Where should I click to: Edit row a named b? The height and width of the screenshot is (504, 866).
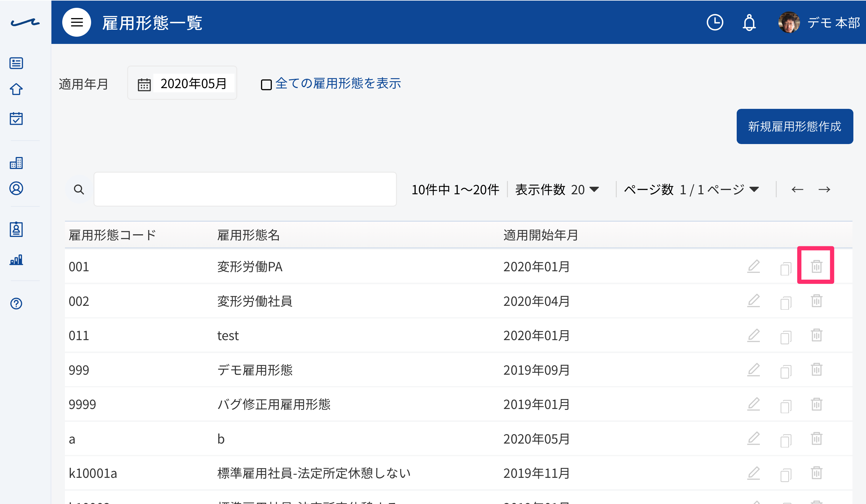tap(753, 438)
